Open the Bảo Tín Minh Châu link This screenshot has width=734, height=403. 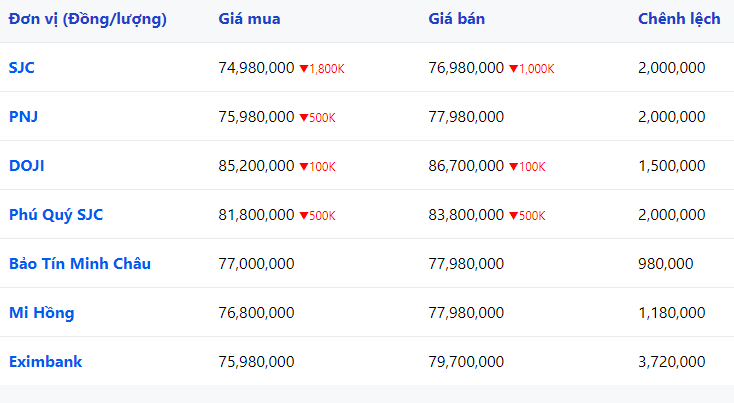coord(80,264)
